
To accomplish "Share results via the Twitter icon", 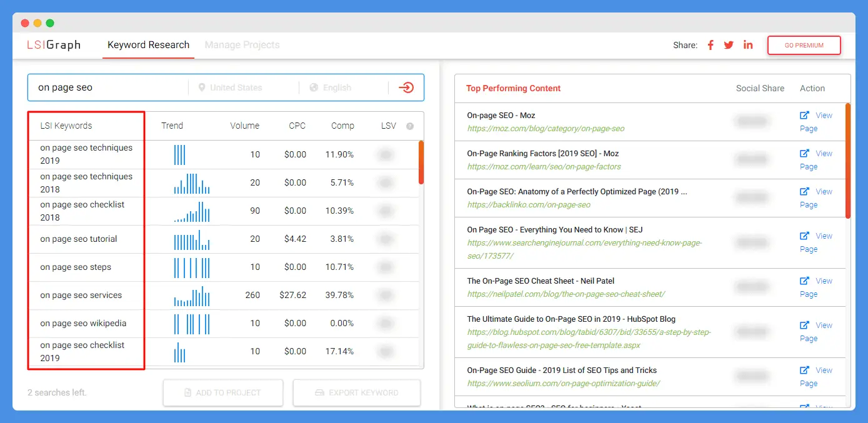I will [729, 44].
